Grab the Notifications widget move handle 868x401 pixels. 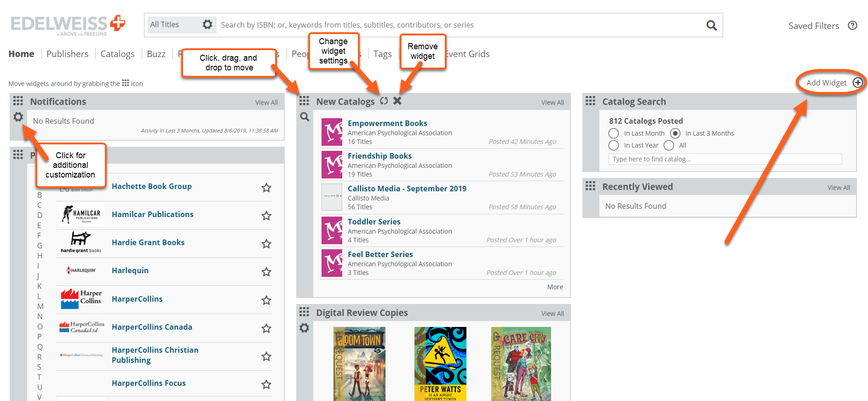(18, 101)
